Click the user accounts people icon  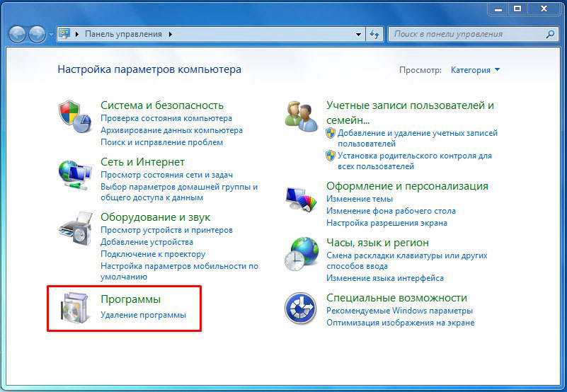click(302, 116)
